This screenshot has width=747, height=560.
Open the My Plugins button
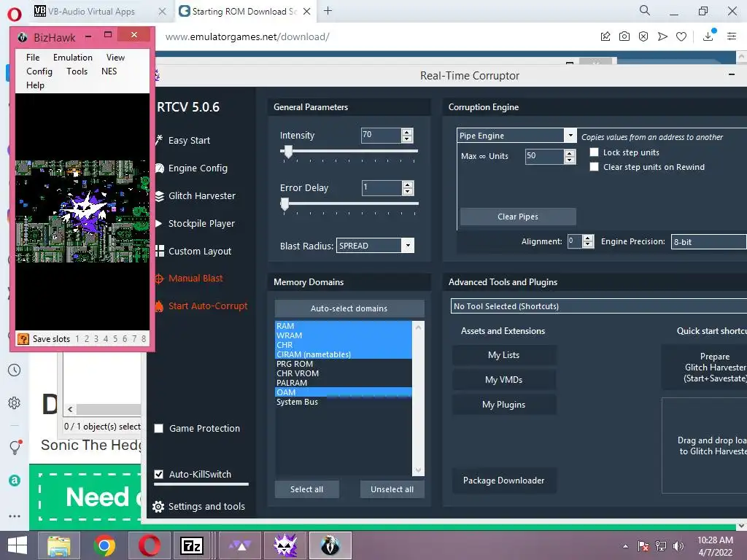(x=503, y=405)
